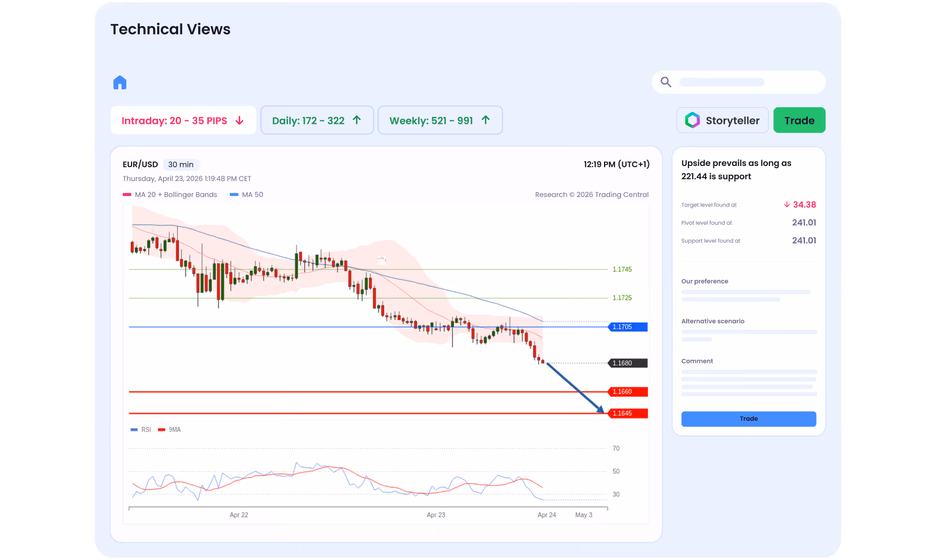Click the 12:19 PM (UTC+1) time text
The image size is (936, 560).
tap(616, 164)
